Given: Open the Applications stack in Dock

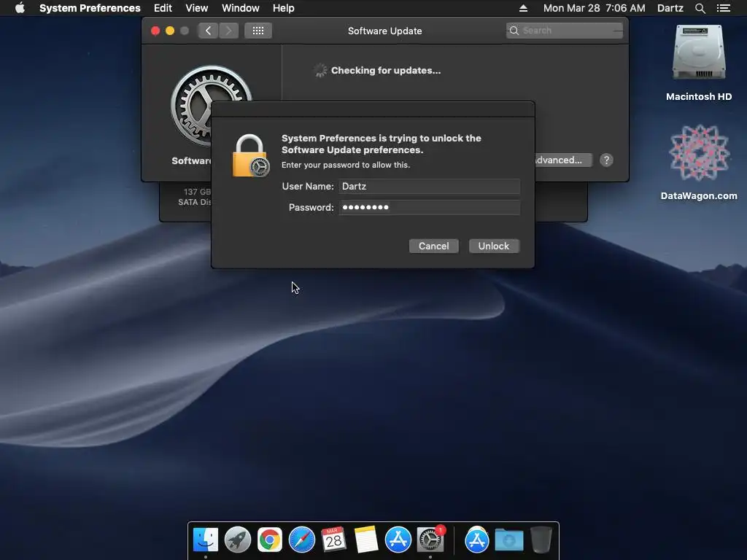Looking at the screenshot, I should [x=477, y=540].
